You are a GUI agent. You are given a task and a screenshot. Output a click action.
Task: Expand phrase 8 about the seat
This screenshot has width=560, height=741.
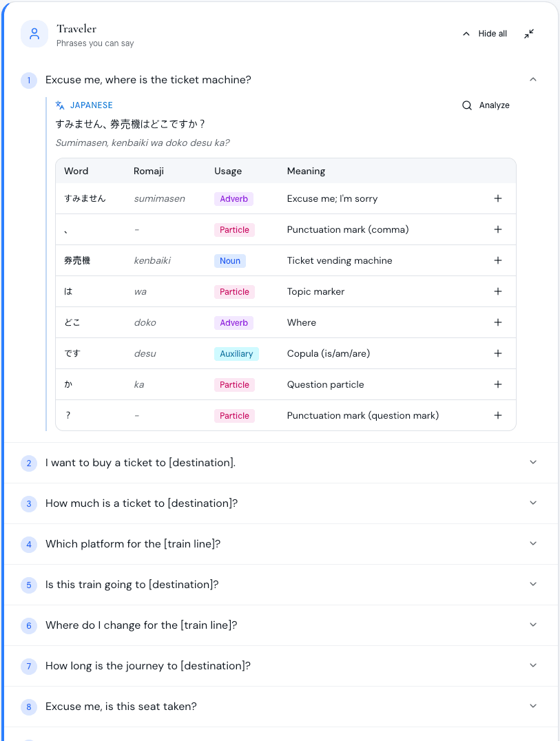click(x=533, y=706)
